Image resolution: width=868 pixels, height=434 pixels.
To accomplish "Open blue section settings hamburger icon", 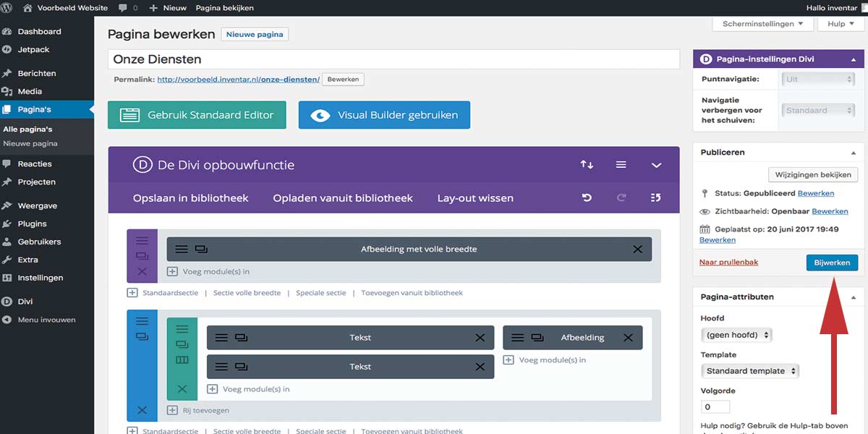I will 142,321.
